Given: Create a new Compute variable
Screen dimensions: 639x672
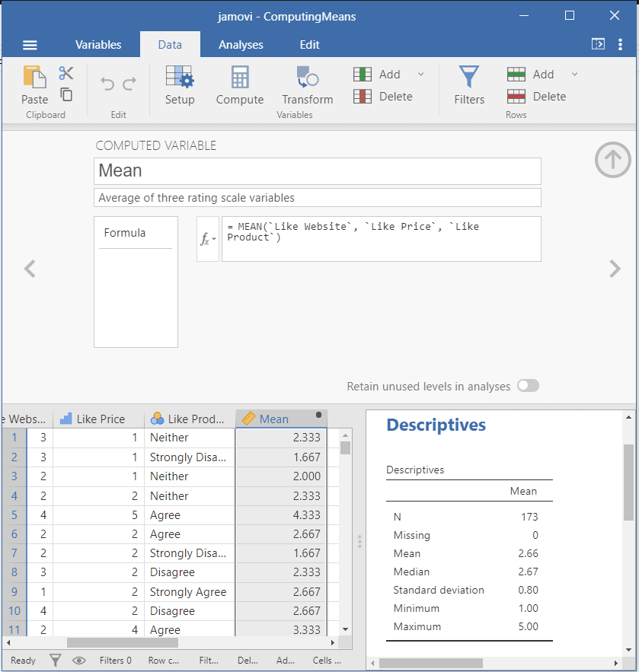Looking at the screenshot, I should pos(240,86).
